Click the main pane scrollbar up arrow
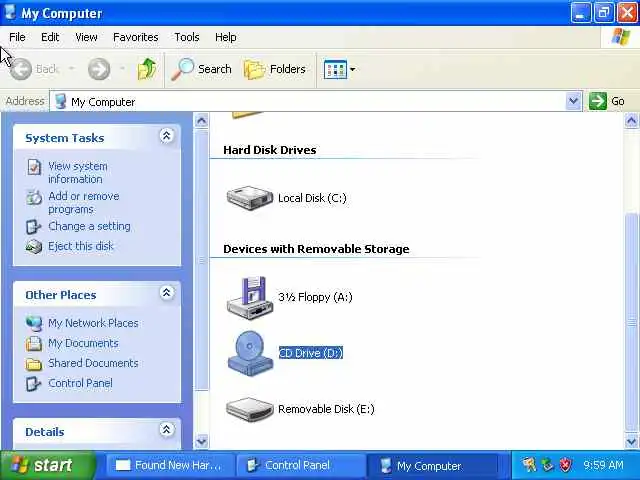The height and width of the screenshot is (480, 640). pos(631,121)
